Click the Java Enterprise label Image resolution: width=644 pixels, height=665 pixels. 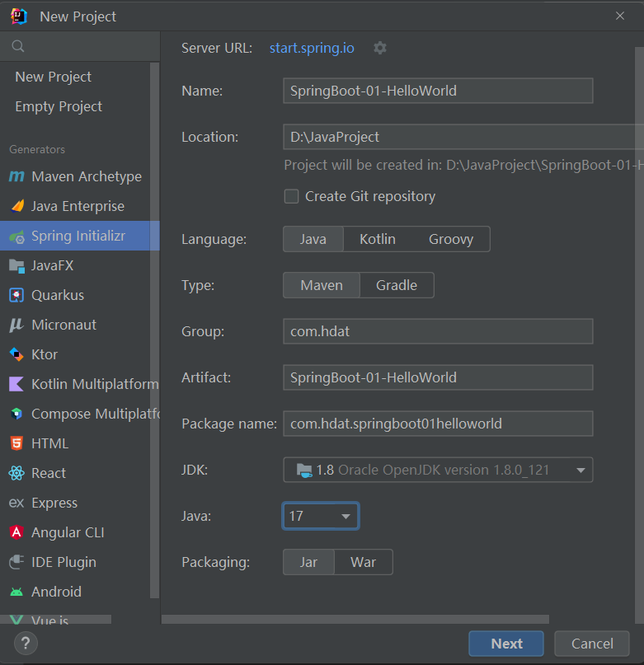(x=78, y=206)
